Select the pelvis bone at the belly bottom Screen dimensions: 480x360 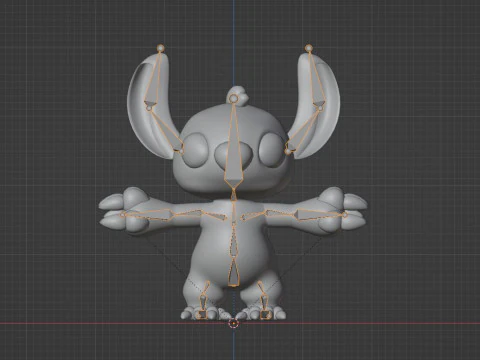tap(234, 273)
